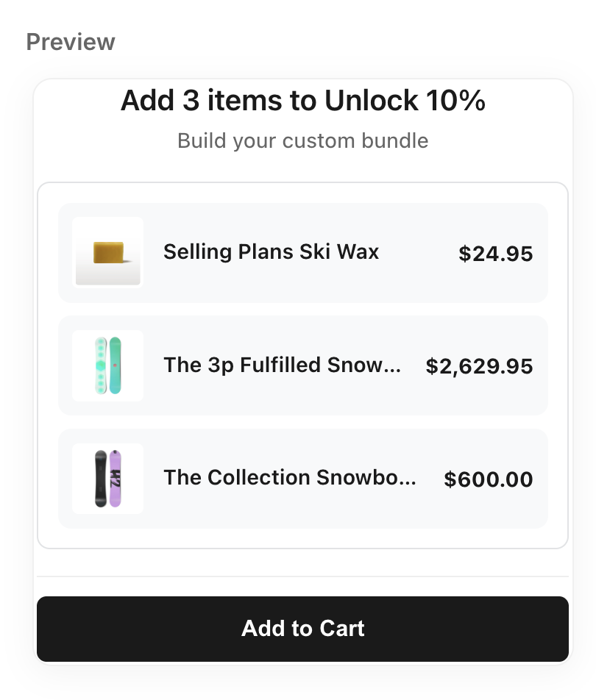Click the $600.00 price
596x700 pixels.
(488, 480)
